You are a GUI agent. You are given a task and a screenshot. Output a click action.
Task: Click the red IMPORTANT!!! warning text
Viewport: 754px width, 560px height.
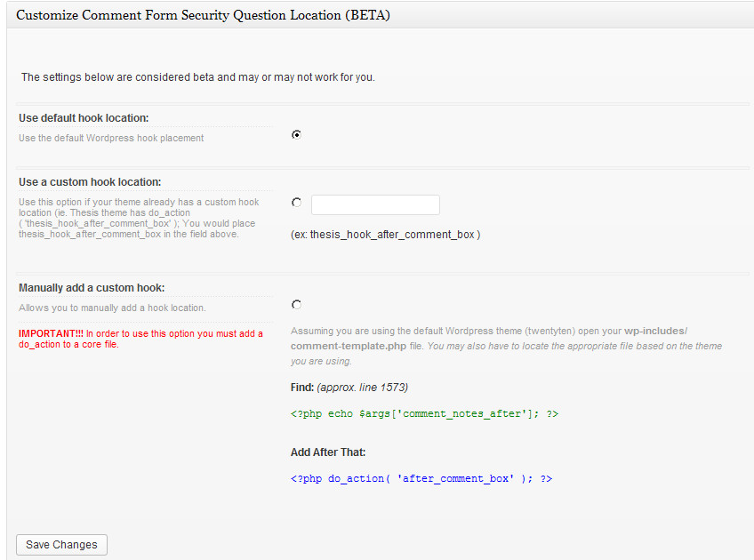[140, 339]
